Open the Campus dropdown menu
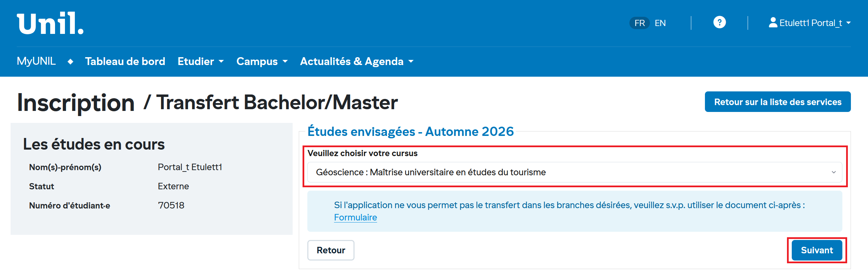This screenshot has width=868, height=279. [262, 61]
